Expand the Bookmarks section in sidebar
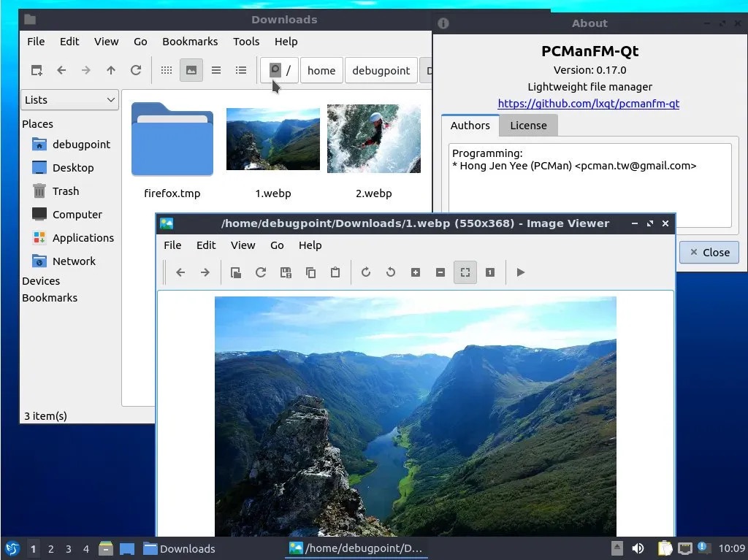This screenshot has height=560, width=748. (50, 297)
